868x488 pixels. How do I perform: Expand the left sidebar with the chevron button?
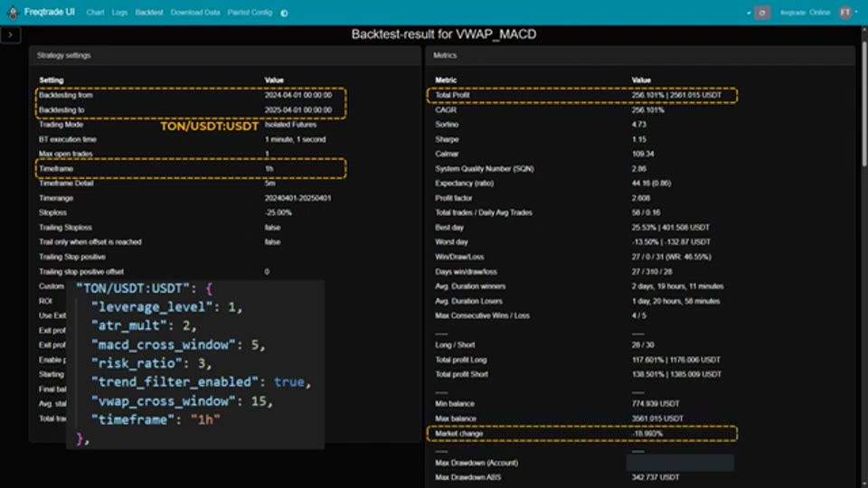tap(11, 35)
